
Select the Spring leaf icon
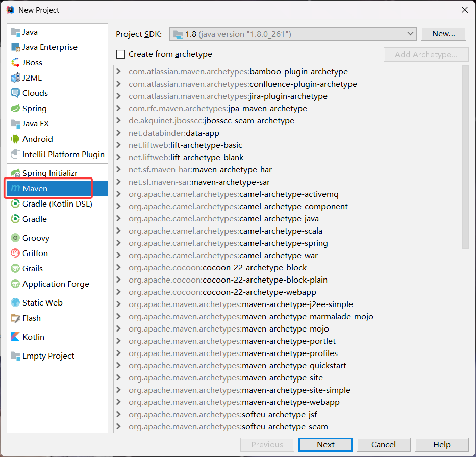click(15, 108)
